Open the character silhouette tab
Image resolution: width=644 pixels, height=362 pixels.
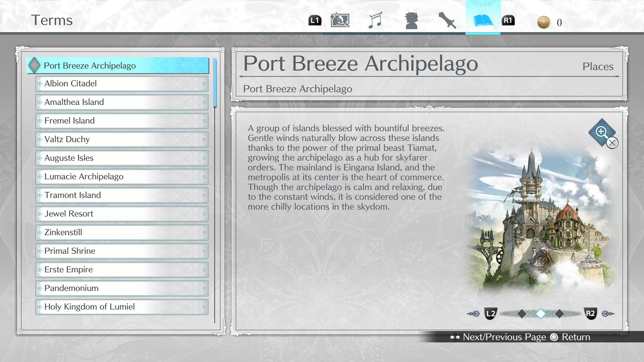(x=412, y=20)
